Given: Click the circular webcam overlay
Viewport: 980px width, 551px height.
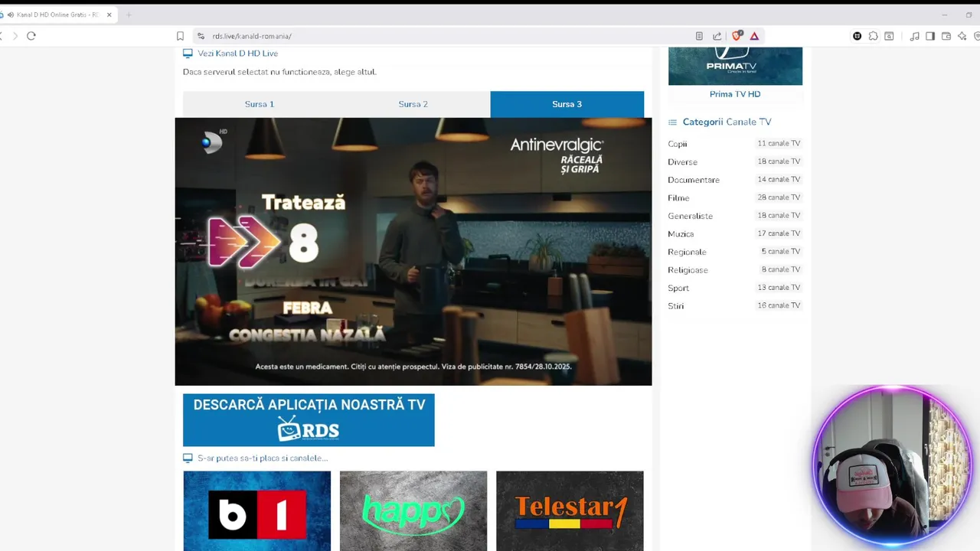Looking at the screenshot, I should click(892, 466).
